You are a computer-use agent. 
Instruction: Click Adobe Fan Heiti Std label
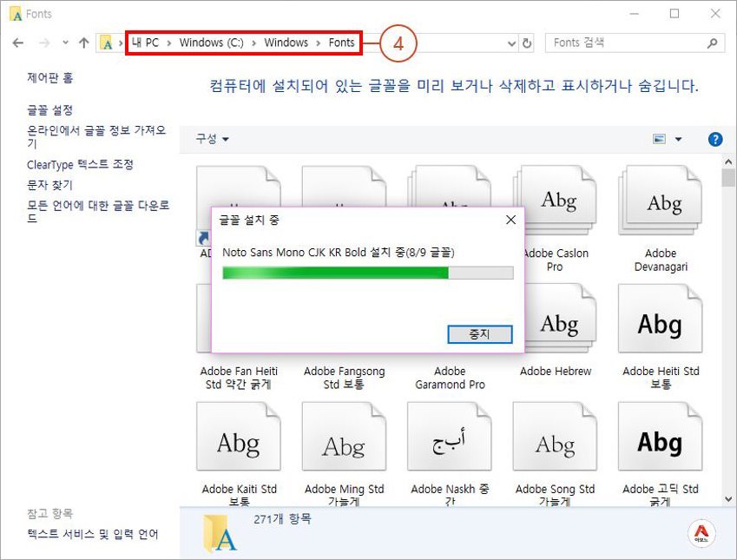click(239, 378)
